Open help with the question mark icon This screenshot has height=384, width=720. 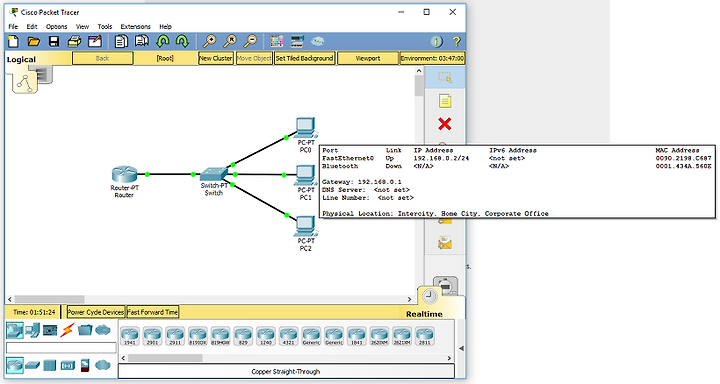click(456, 42)
